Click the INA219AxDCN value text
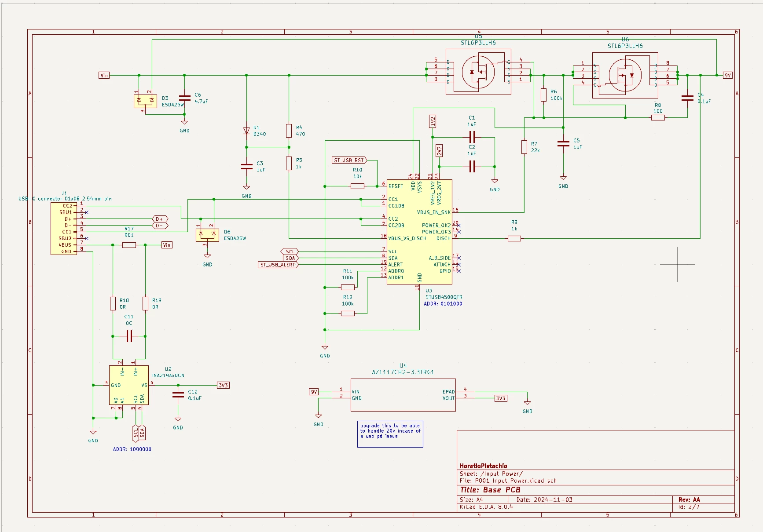 [x=168, y=375]
